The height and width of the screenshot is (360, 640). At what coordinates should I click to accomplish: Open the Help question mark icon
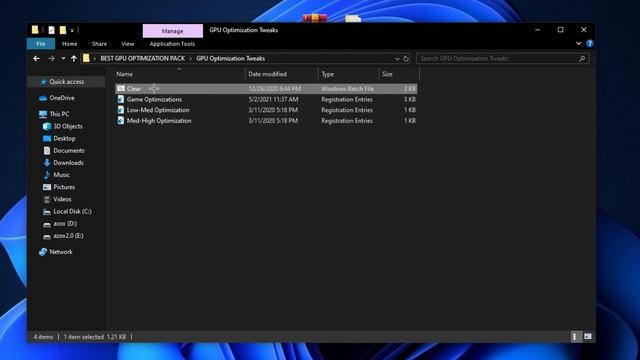click(x=589, y=43)
